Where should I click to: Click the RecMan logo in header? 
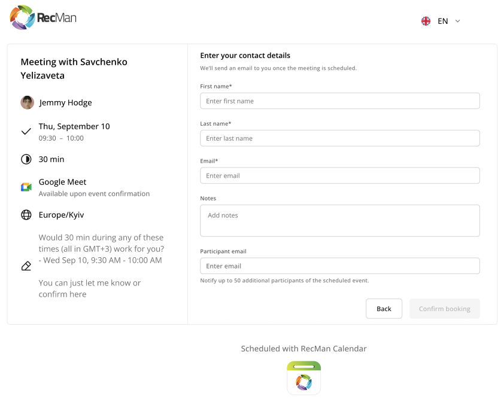point(43,18)
